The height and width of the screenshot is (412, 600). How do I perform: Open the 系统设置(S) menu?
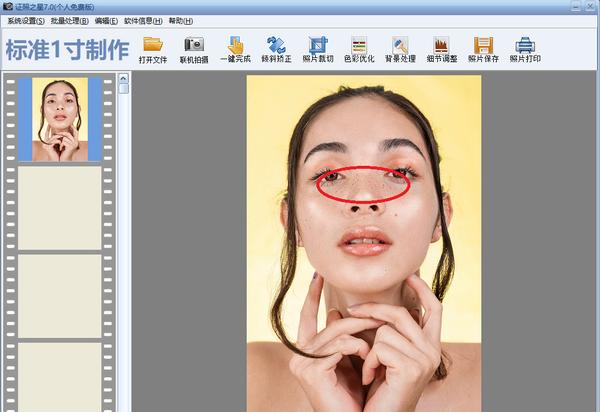point(25,21)
